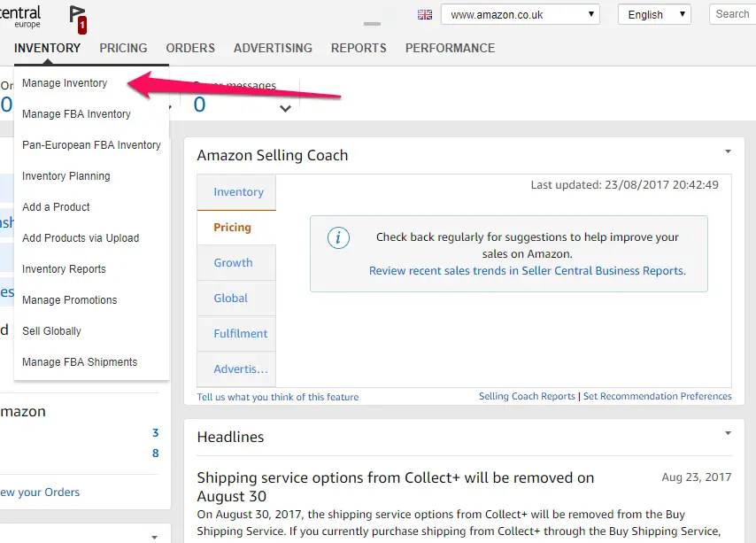
Task: Open the English language dropdown
Action: click(x=654, y=14)
